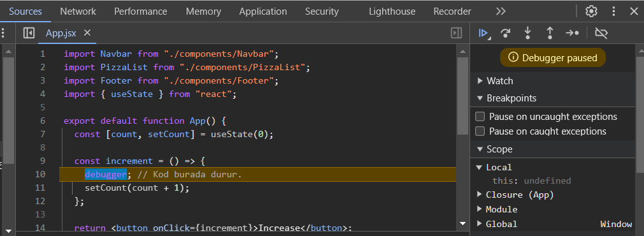Resume script execution with play icon

[x=485, y=33]
